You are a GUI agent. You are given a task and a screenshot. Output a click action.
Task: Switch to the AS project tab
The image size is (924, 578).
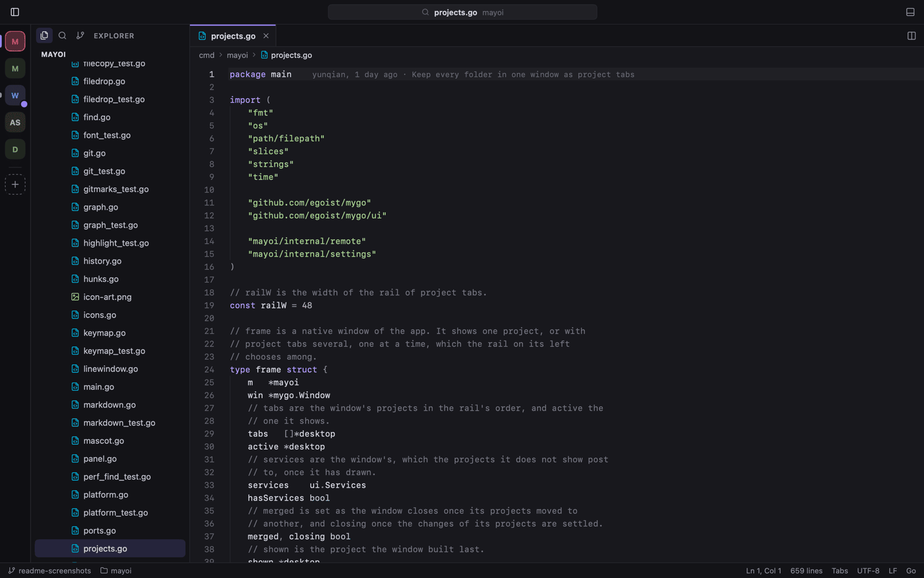(15, 123)
